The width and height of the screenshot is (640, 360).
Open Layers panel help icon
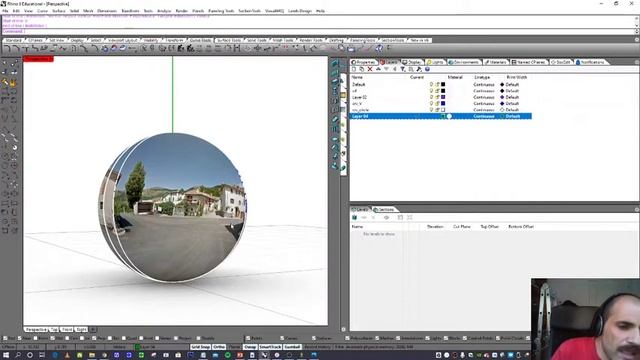(x=427, y=69)
